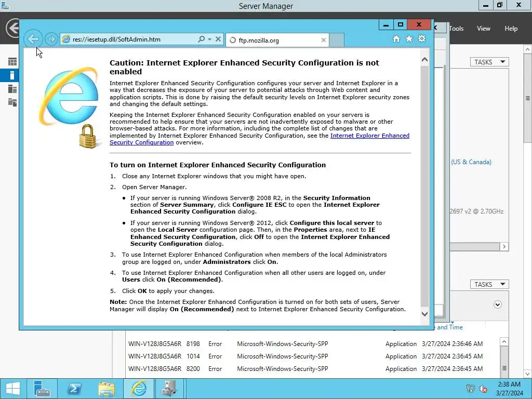
Task: Open Server Manager Tools menu
Action: click(456, 29)
